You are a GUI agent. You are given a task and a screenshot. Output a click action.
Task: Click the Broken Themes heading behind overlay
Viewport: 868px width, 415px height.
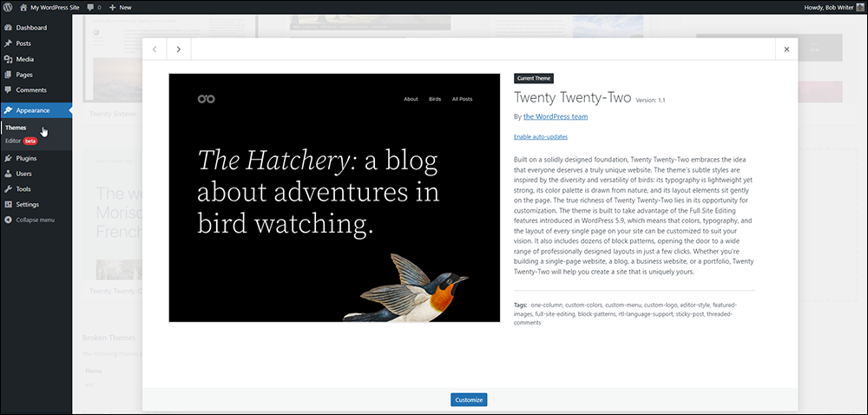tap(109, 338)
